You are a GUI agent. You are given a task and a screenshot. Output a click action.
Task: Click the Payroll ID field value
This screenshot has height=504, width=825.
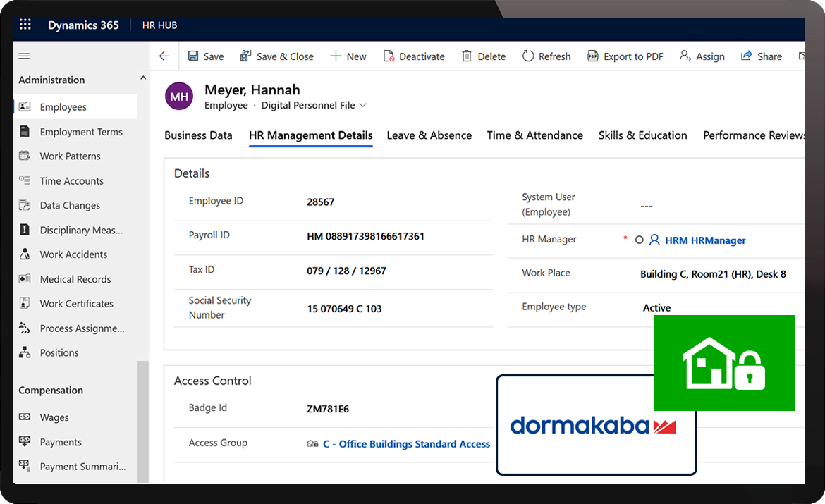(365, 236)
